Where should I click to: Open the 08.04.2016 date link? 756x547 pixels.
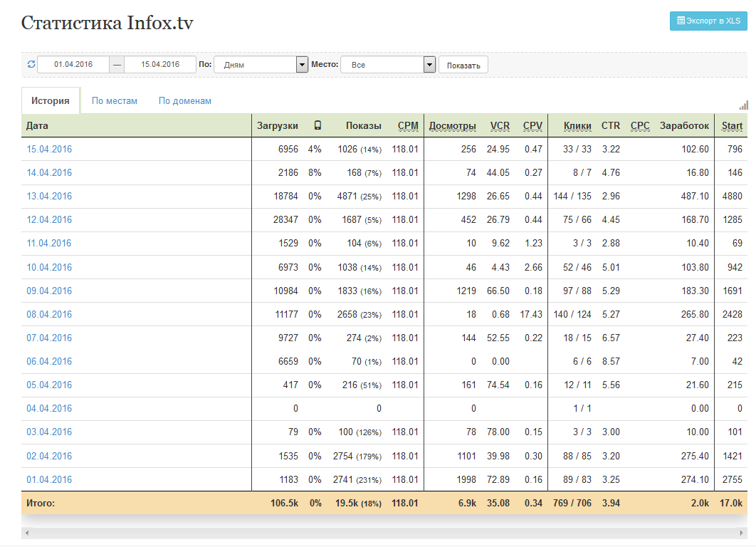pyautogui.click(x=49, y=314)
